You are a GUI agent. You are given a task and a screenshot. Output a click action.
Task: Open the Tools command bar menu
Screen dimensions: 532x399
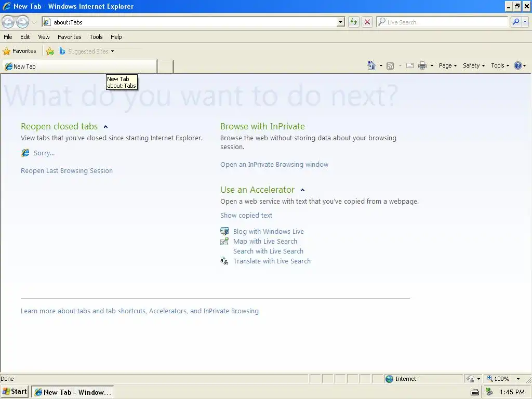(500, 65)
